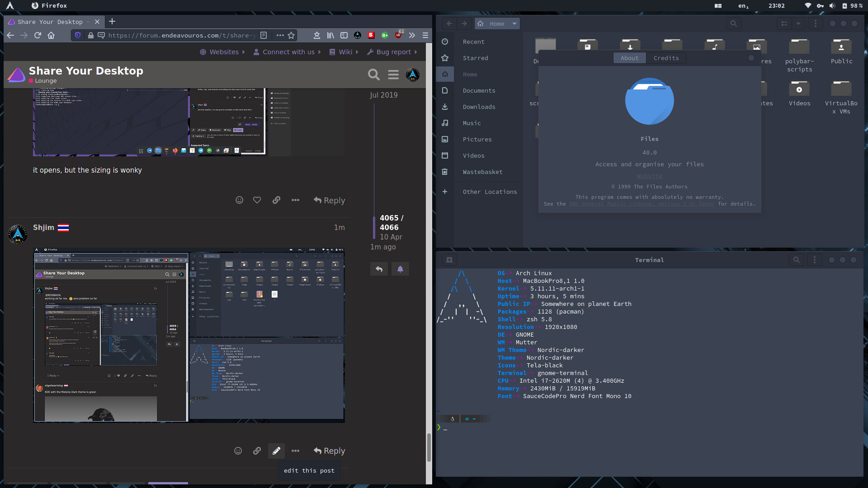
Task: Like the wonky sizing post with the heart
Action: [x=257, y=200]
